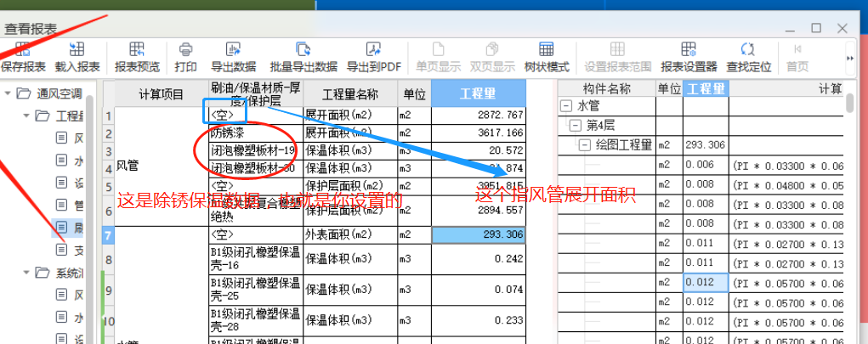Screen dimensions: 868x344
Task: Click the 2872.767 quantity cell
Action: click(479, 116)
